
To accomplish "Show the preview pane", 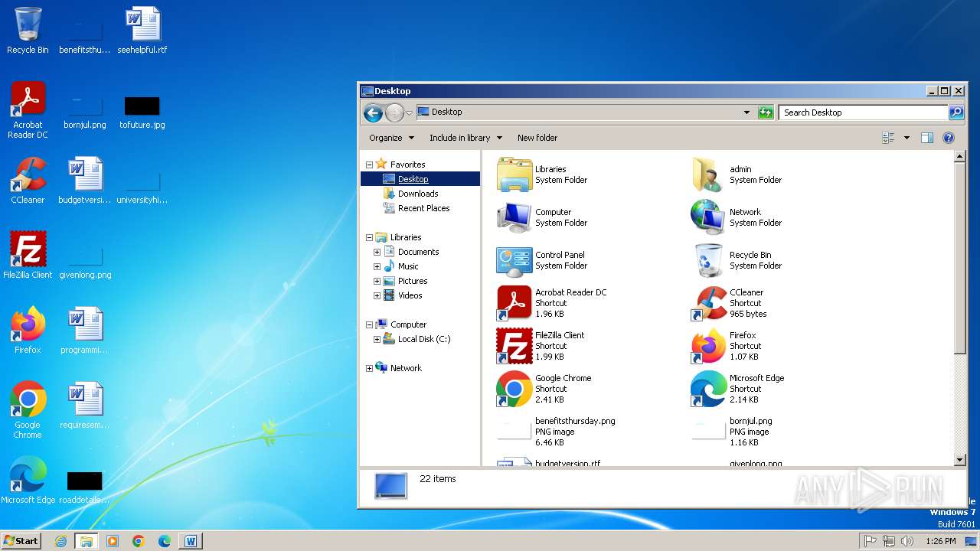I will click(927, 138).
